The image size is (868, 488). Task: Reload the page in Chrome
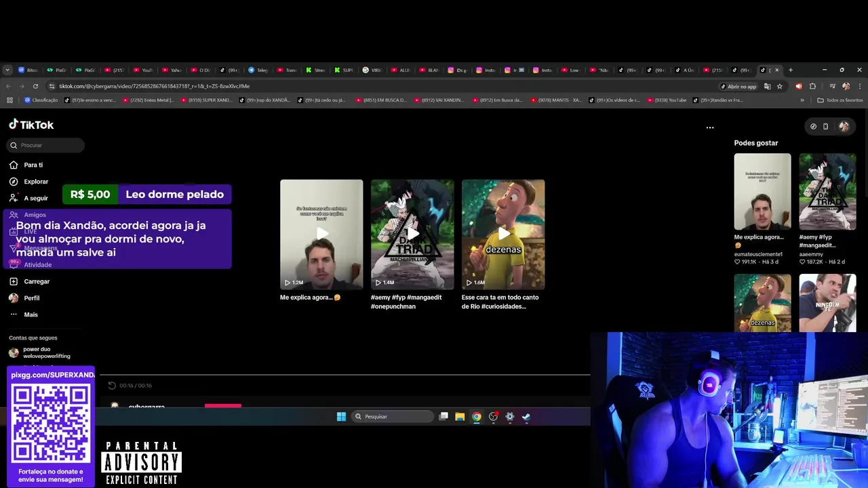pos(35,86)
